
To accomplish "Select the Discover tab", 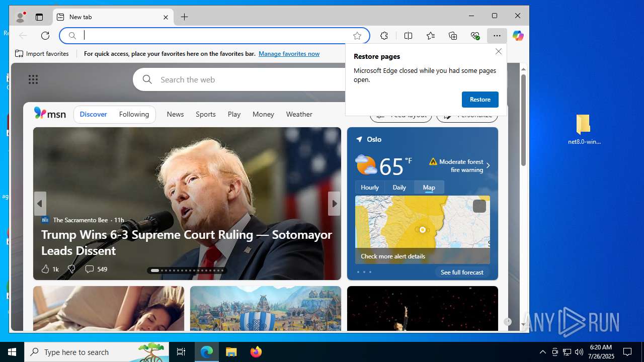I will pos(94,114).
